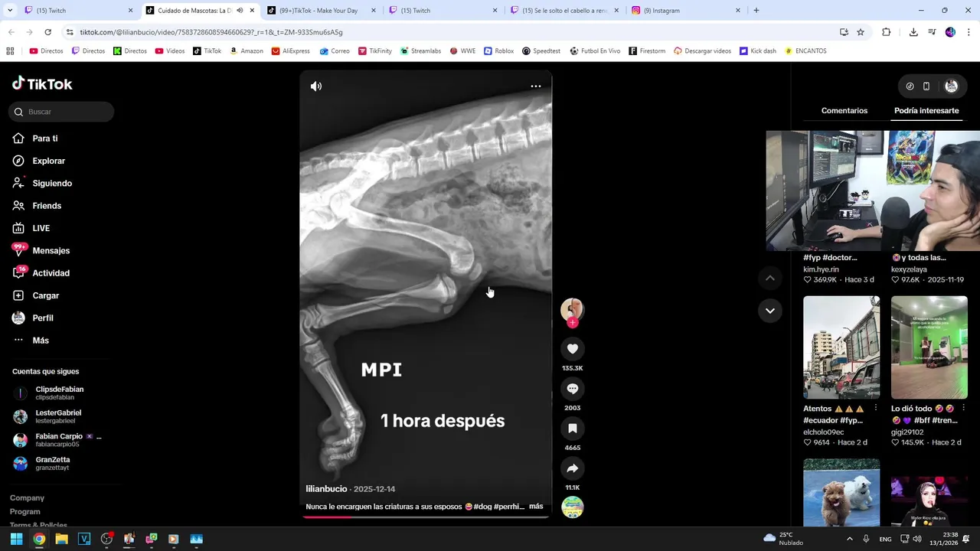This screenshot has height=551, width=980.
Task: Open the Lo dió todo gigi29102 thumbnail
Action: [929, 347]
